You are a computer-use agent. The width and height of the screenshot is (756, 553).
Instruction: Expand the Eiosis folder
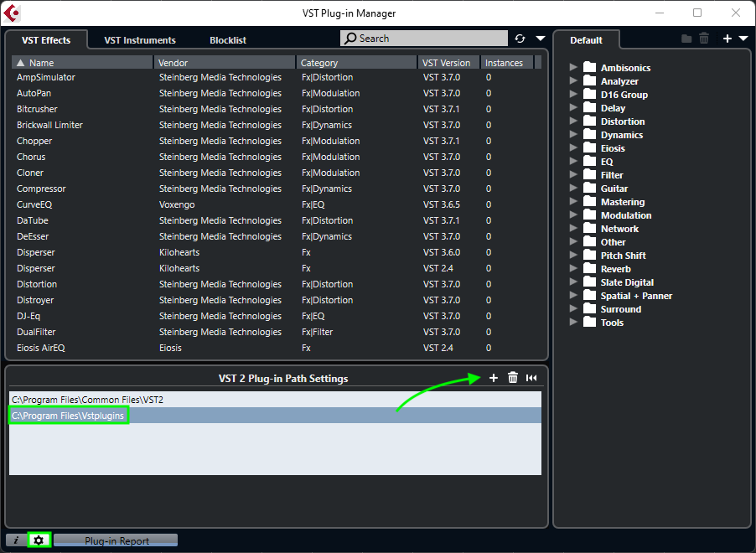(x=573, y=147)
